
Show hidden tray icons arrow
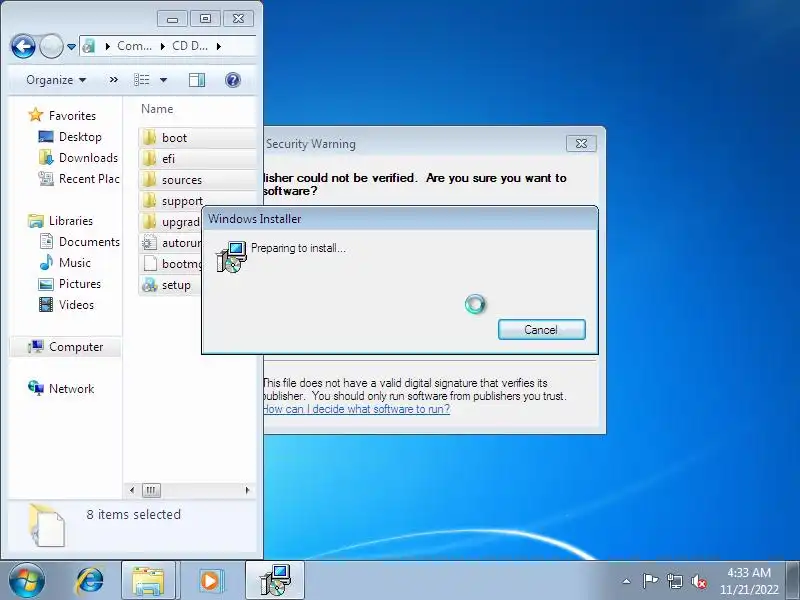(627, 581)
